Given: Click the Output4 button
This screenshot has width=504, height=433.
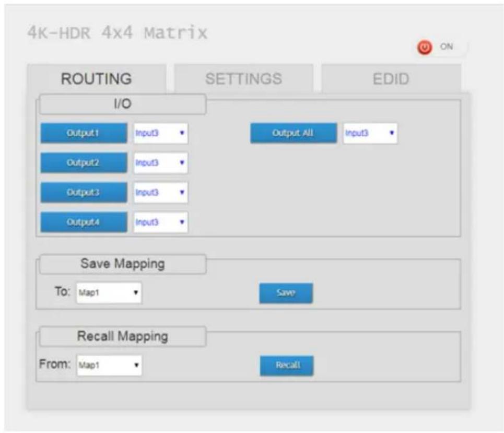Looking at the screenshot, I should click(x=84, y=222).
